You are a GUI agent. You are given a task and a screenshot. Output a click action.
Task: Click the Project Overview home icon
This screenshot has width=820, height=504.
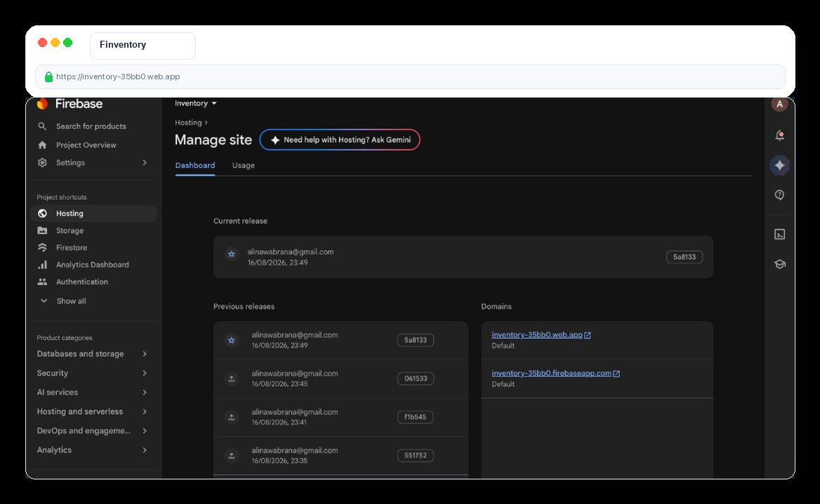point(42,145)
